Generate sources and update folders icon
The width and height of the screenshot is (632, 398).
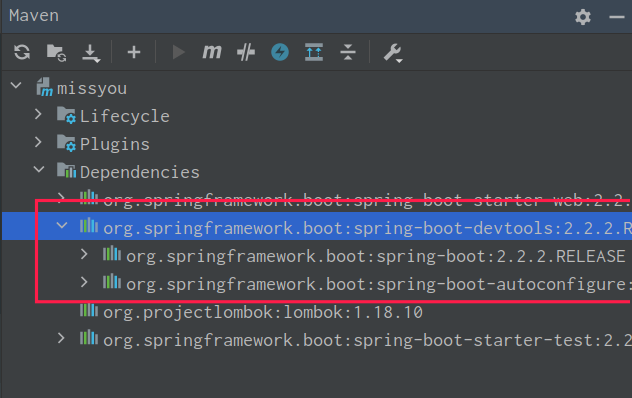click(x=56, y=52)
